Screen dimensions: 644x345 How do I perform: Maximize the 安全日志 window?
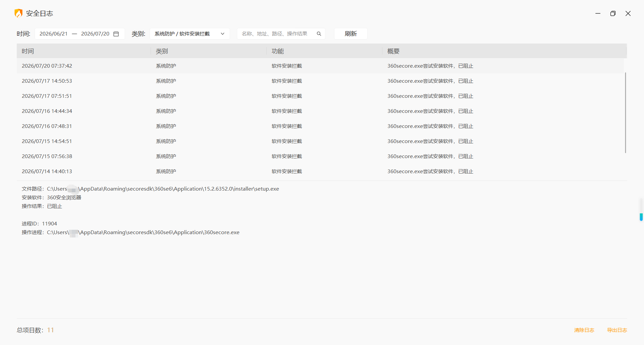tap(613, 13)
